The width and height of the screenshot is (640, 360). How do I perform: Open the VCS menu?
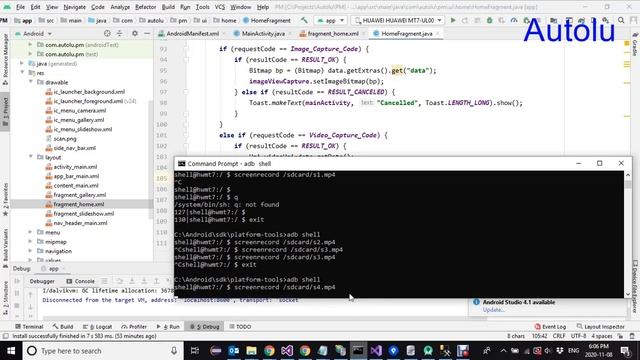[220, 7]
